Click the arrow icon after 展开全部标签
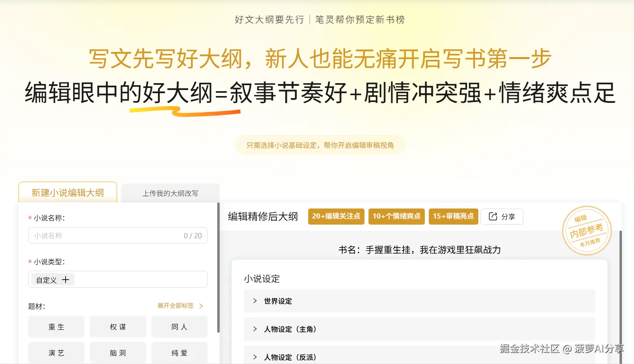The width and height of the screenshot is (634, 364). pyautogui.click(x=201, y=306)
